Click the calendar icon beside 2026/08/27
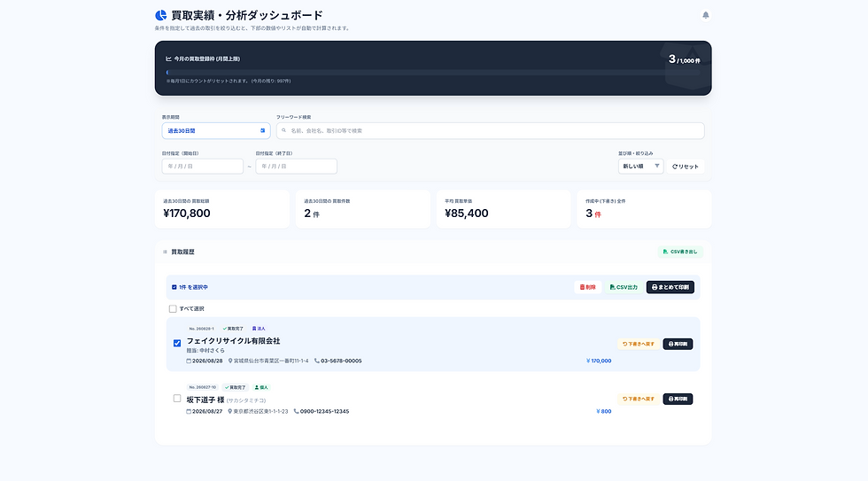This screenshot has width=868, height=481. (189, 411)
